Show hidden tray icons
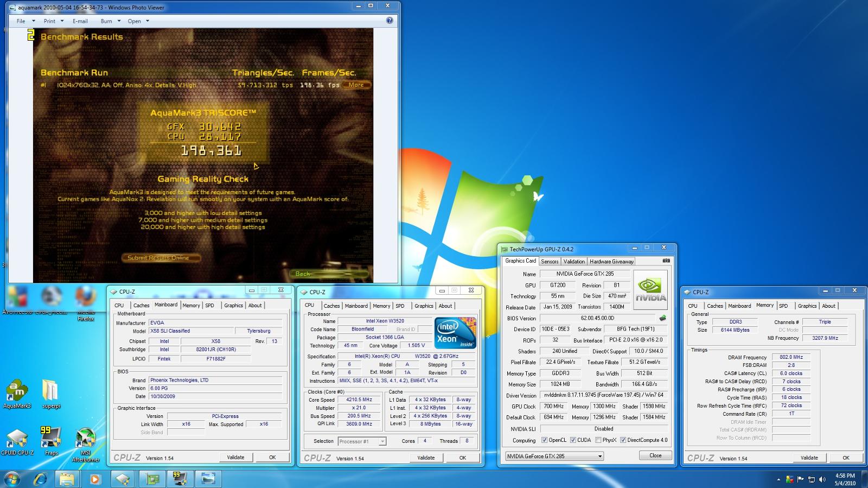 click(x=779, y=479)
